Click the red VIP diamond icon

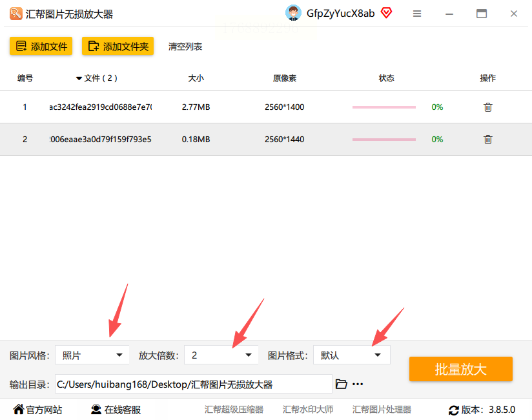[x=386, y=13]
